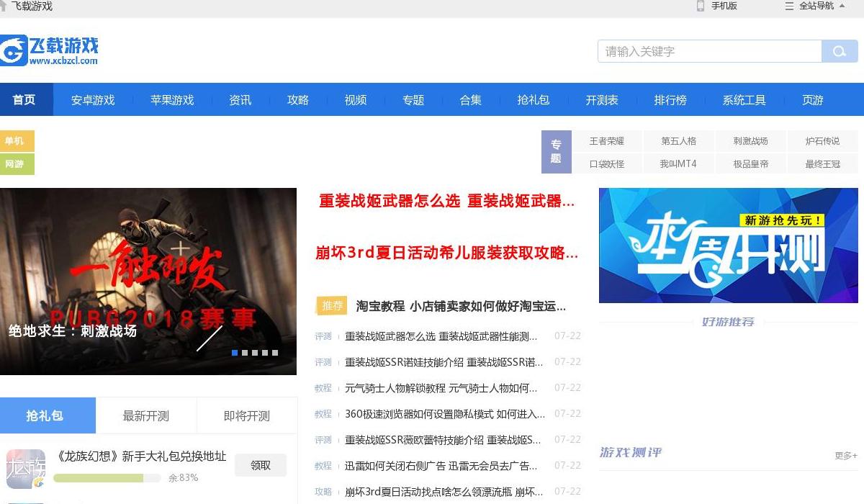
Task: Select the first blue carousel dot
Action: point(235,353)
